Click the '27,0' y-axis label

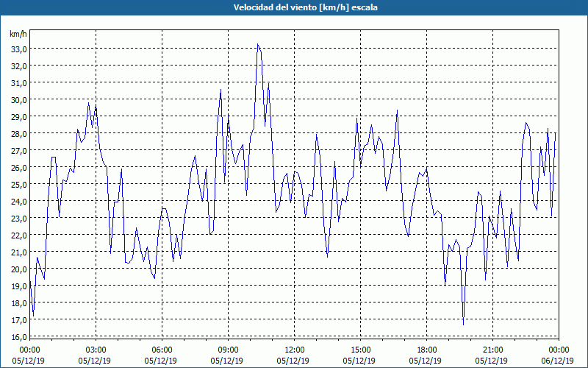click(x=18, y=150)
